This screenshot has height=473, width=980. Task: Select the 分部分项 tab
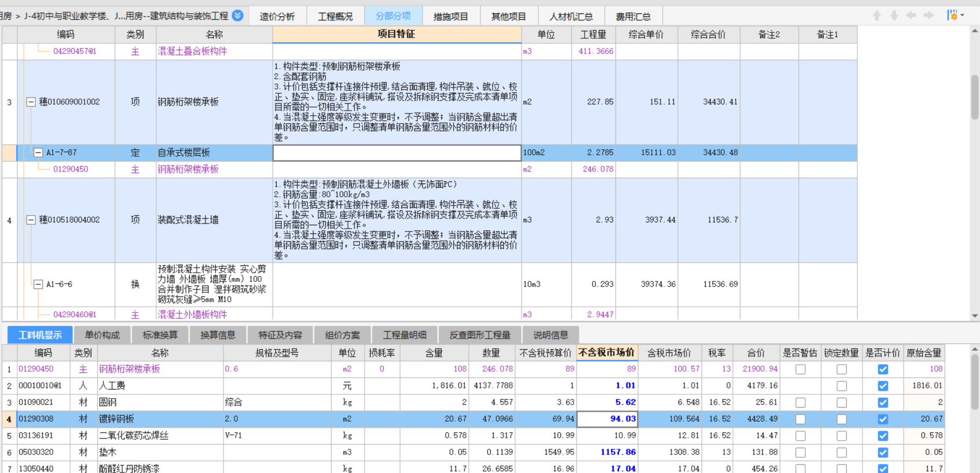pos(394,16)
